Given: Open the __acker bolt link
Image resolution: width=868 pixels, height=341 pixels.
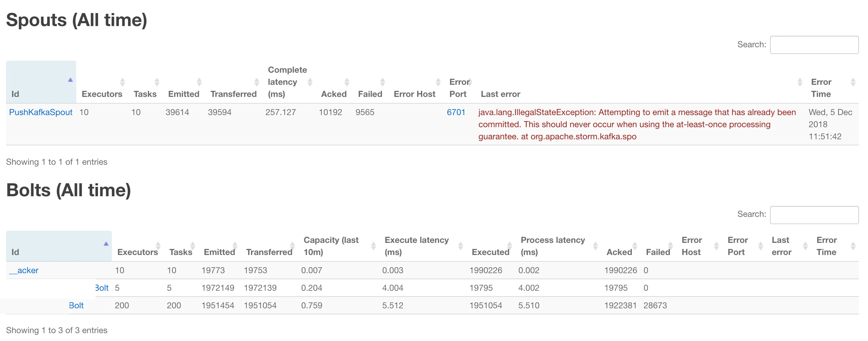Looking at the screenshot, I should [x=24, y=270].
